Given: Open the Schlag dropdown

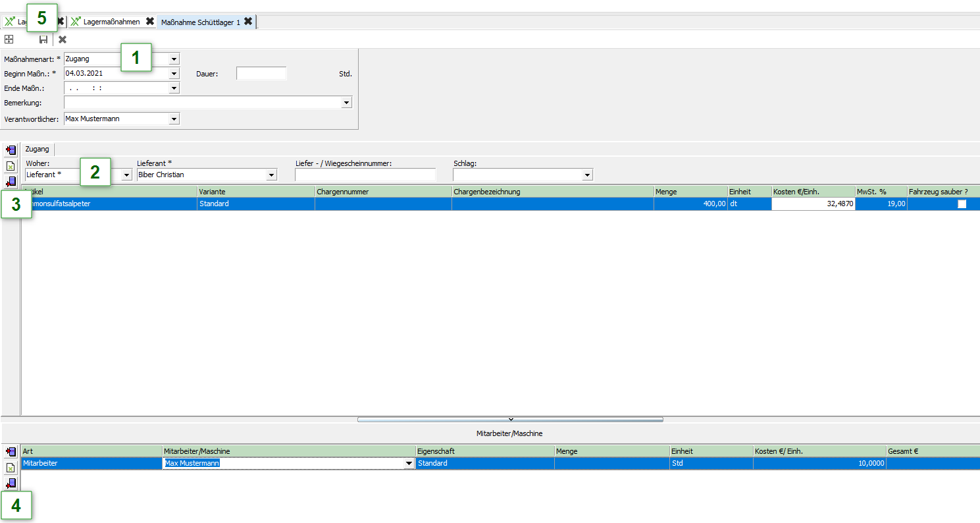Looking at the screenshot, I should (x=587, y=175).
